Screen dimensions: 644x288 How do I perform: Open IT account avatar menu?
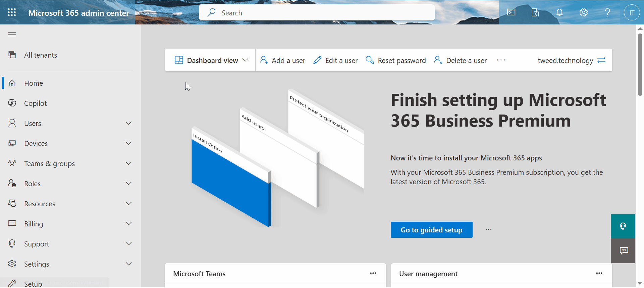[632, 13]
